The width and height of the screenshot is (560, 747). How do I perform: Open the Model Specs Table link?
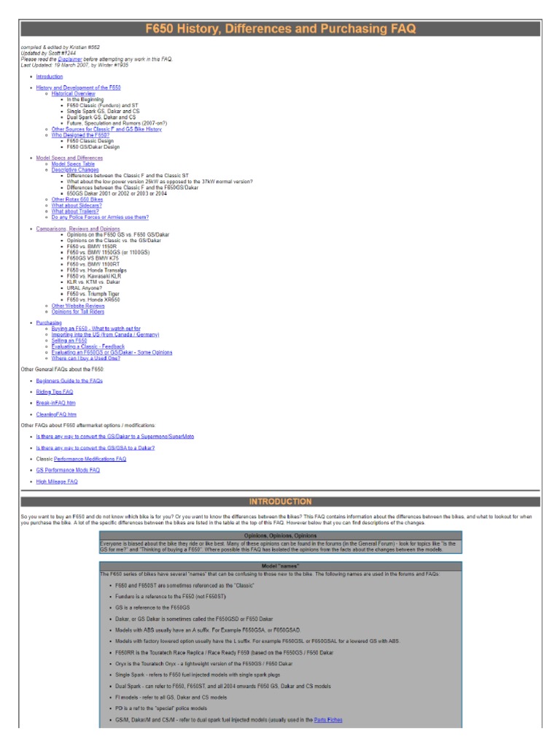click(x=74, y=164)
